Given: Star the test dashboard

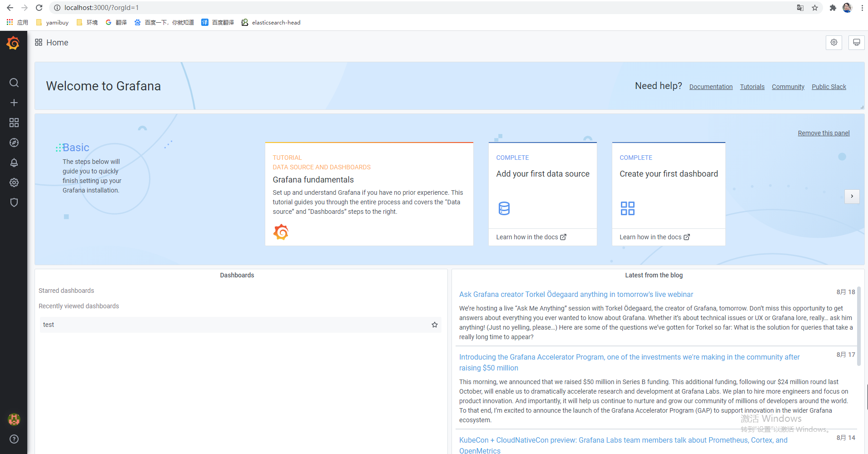Looking at the screenshot, I should click(435, 325).
